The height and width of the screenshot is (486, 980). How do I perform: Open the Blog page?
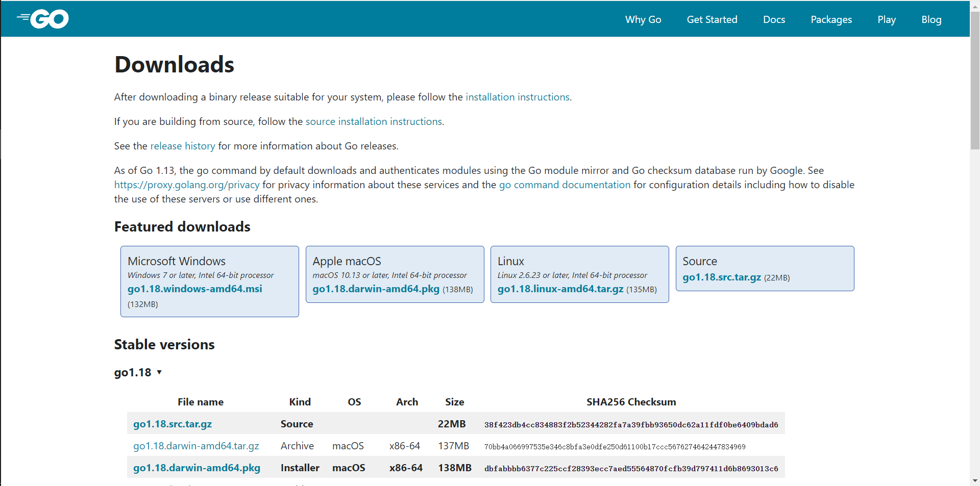point(931,19)
